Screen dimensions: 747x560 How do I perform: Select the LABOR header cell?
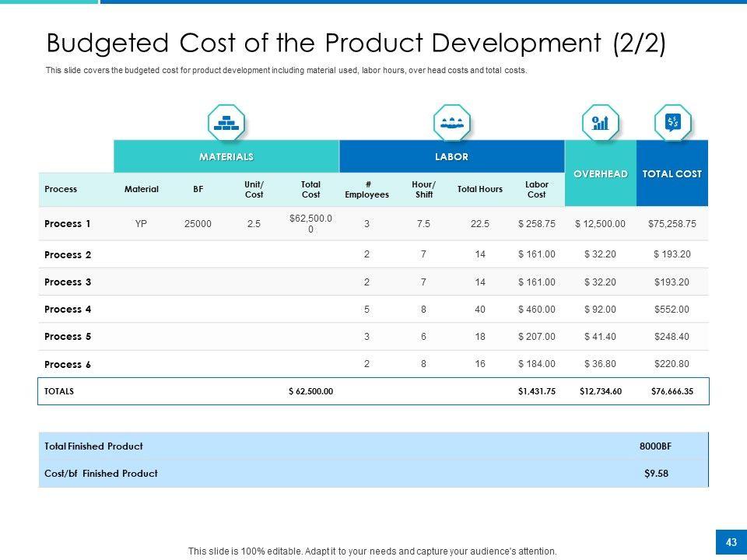(x=451, y=156)
